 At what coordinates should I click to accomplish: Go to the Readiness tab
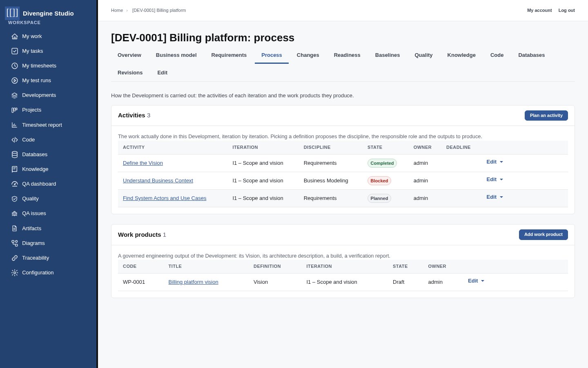point(347,55)
